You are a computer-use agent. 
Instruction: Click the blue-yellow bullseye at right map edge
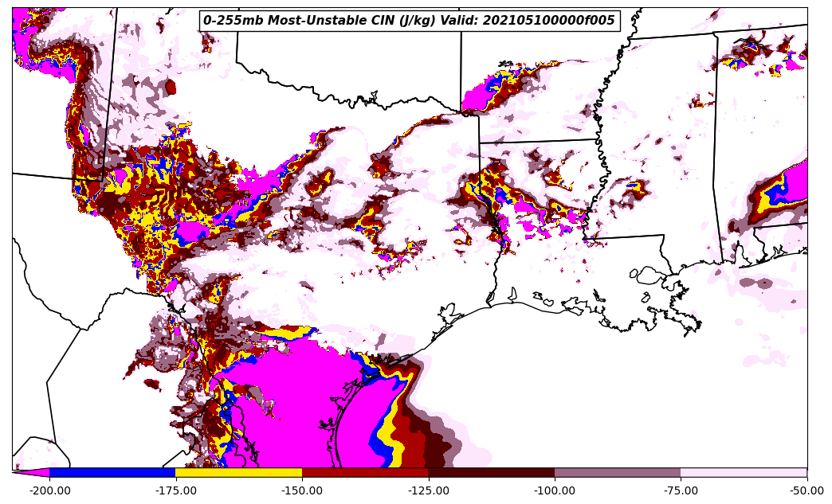tap(785, 191)
